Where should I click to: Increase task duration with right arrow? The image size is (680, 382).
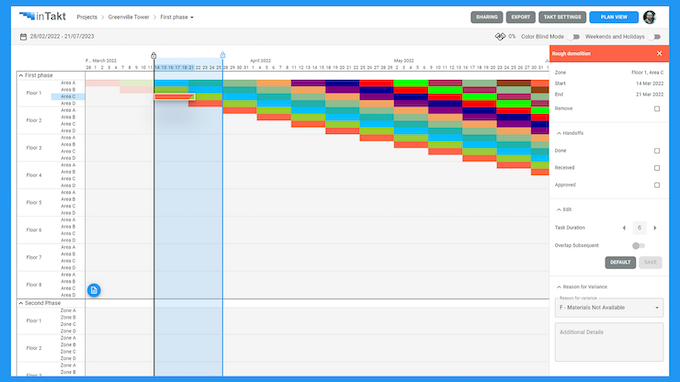655,228
